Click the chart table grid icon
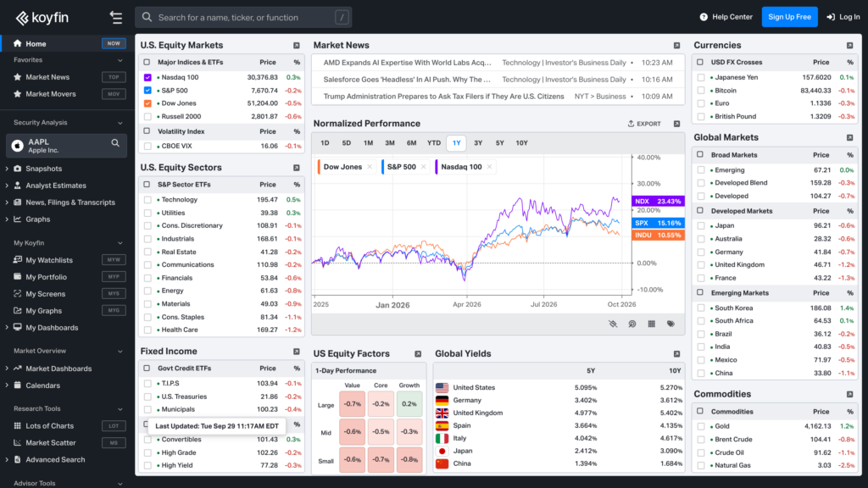The width and height of the screenshot is (868, 488). (652, 324)
